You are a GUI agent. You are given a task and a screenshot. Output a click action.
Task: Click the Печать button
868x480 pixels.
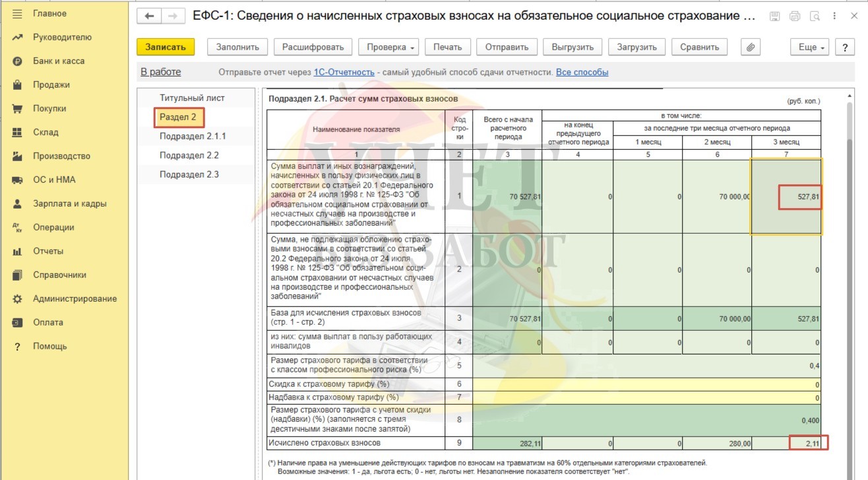pyautogui.click(x=448, y=47)
